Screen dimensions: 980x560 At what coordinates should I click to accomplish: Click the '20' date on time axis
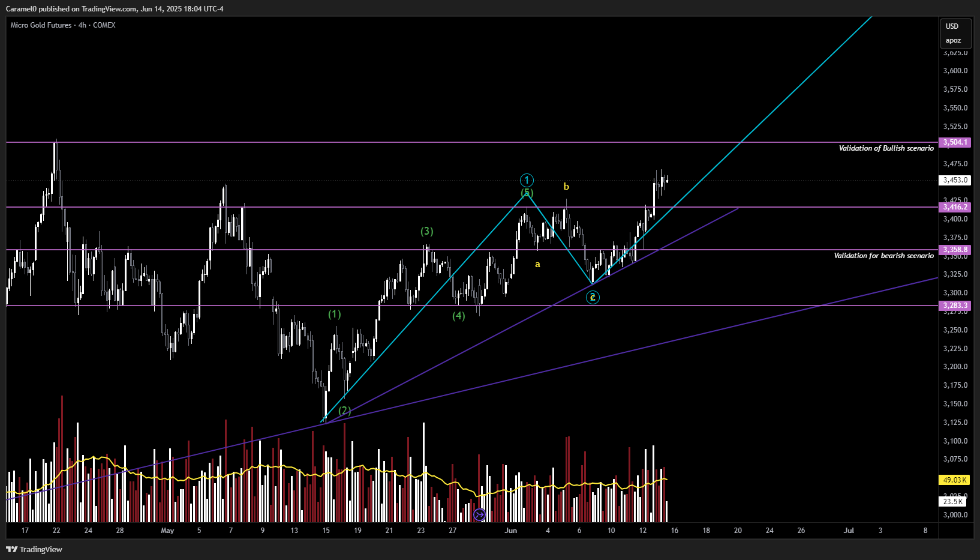point(738,531)
